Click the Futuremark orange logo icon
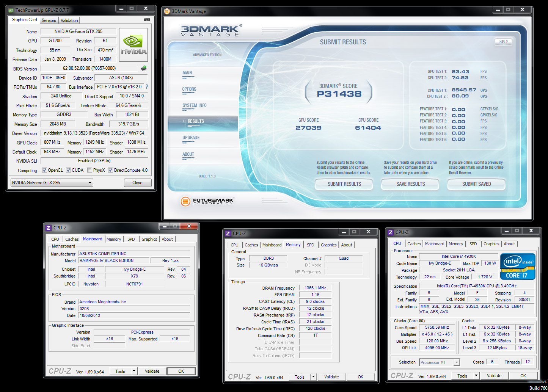The width and height of the screenshot is (548, 392). click(185, 201)
